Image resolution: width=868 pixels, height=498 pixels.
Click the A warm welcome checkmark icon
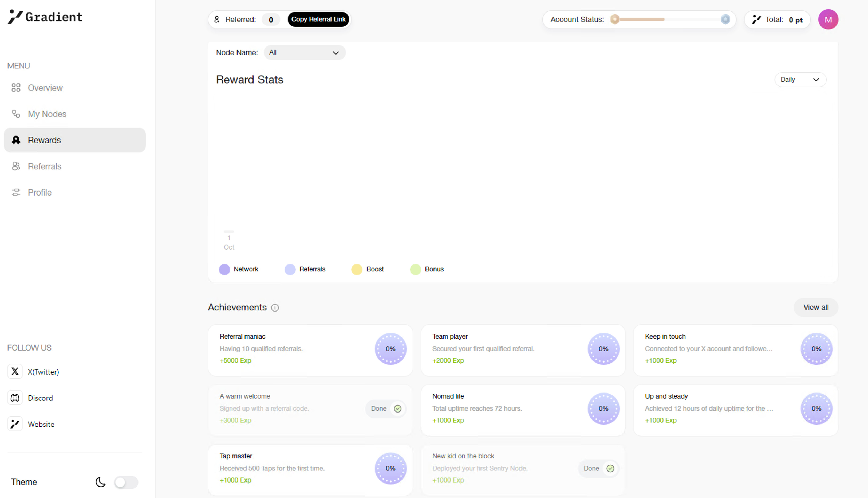pyautogui.click(x=398, y=409)
